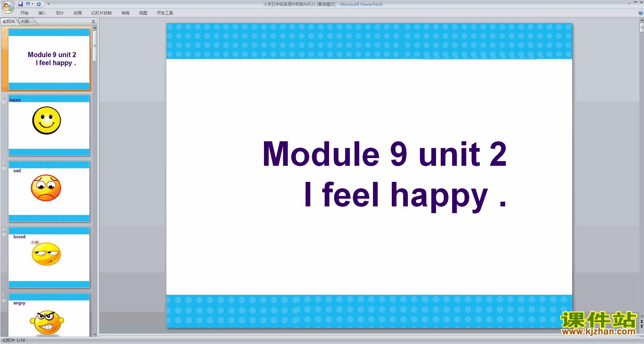Image resolution: width=644 pixels, height=344 pixels.
Task: Click the title text Module 9 unit 2
Action: coord(384,154)
